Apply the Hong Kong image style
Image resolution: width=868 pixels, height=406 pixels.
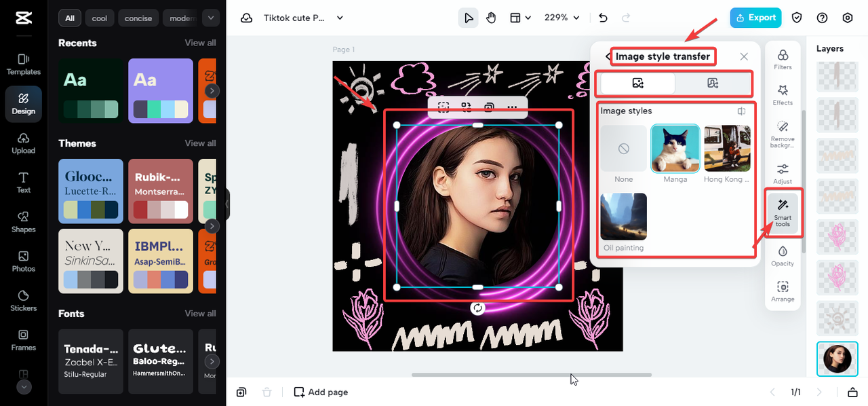[x=727, y=154]
